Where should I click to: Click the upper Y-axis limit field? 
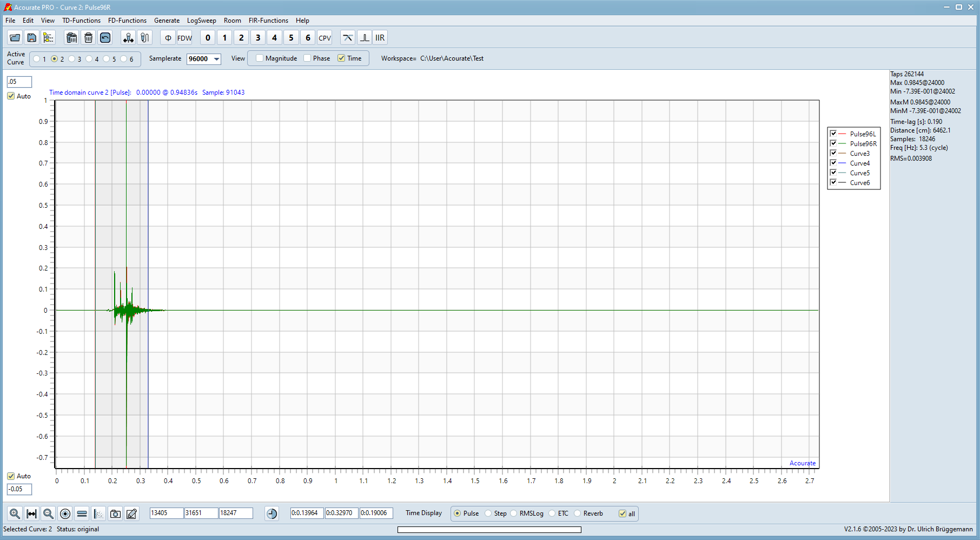19,82
